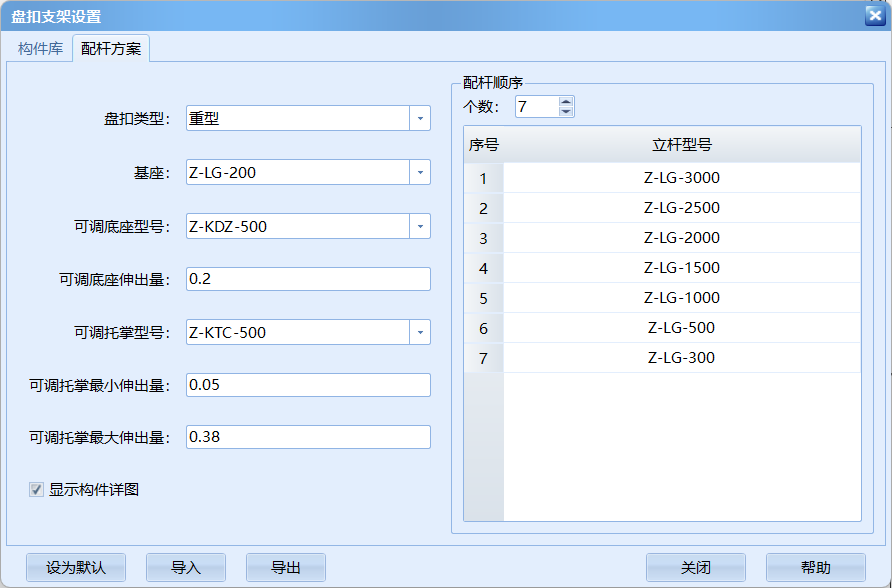Select the 可调托掌最小伸出量 value field

click(x=308, y=384)
